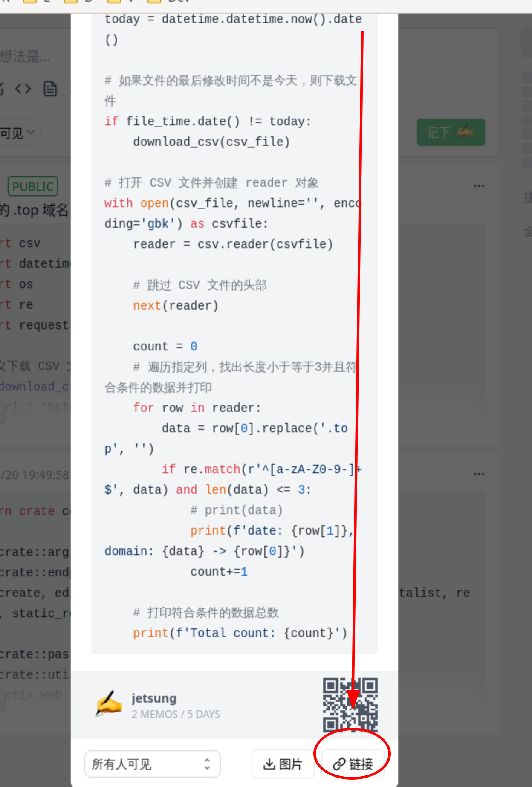Click the 想法是... memo input field

pyautogui.click(x=26, y=56)
